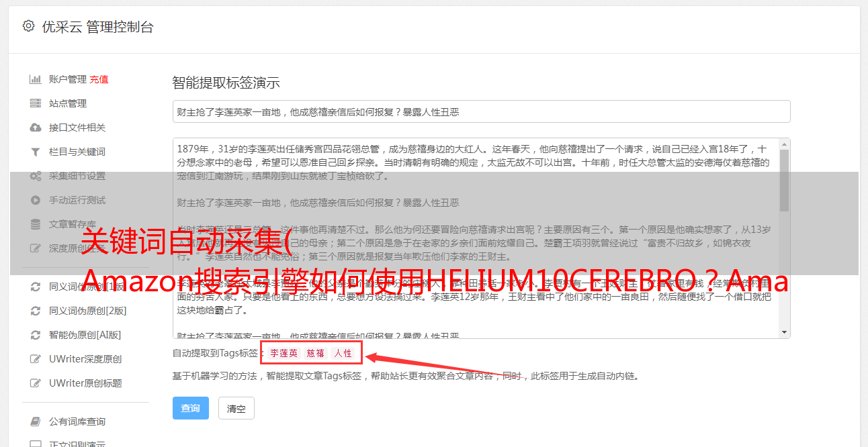The image size is (868, 447).
Task: Select the 李莲英 extracted tag
Action: point(284,353)
